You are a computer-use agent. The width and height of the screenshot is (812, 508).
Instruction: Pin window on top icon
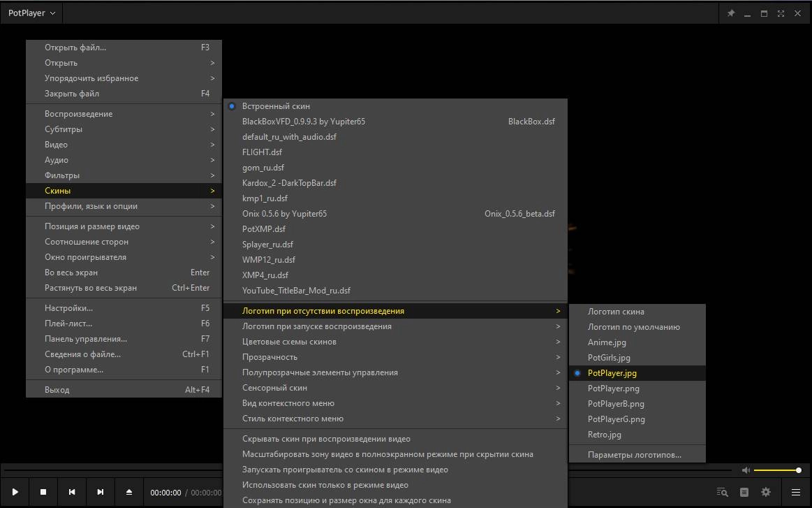coord(731,13)
